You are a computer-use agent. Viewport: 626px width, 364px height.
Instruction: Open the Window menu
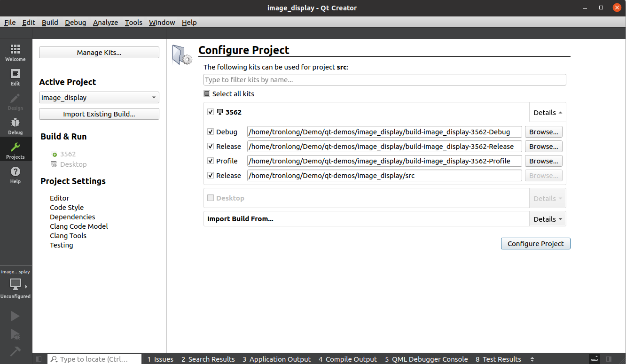[162, 23]
